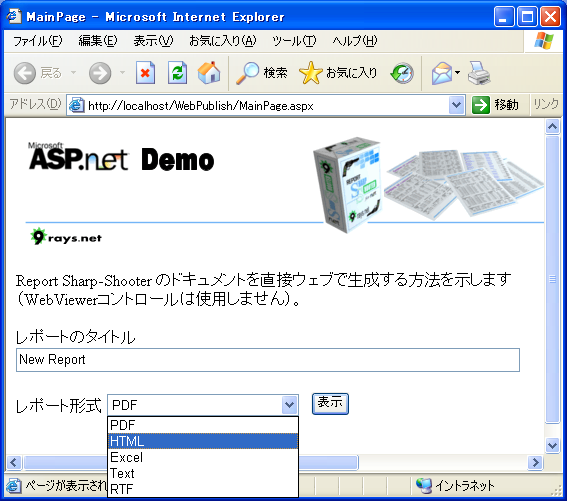
Task: Click the IE icon in the title bar
Action: click(x=14, y=16)
